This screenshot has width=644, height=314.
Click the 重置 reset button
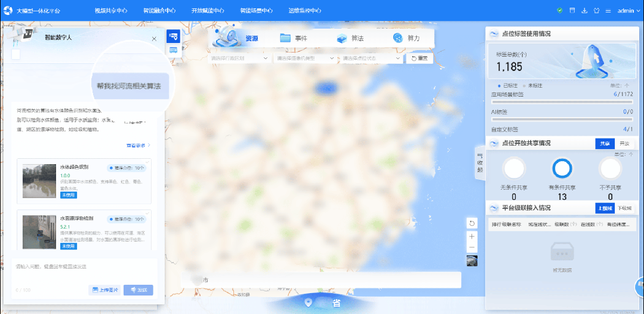pyautogui.click(x=418, y=59)
